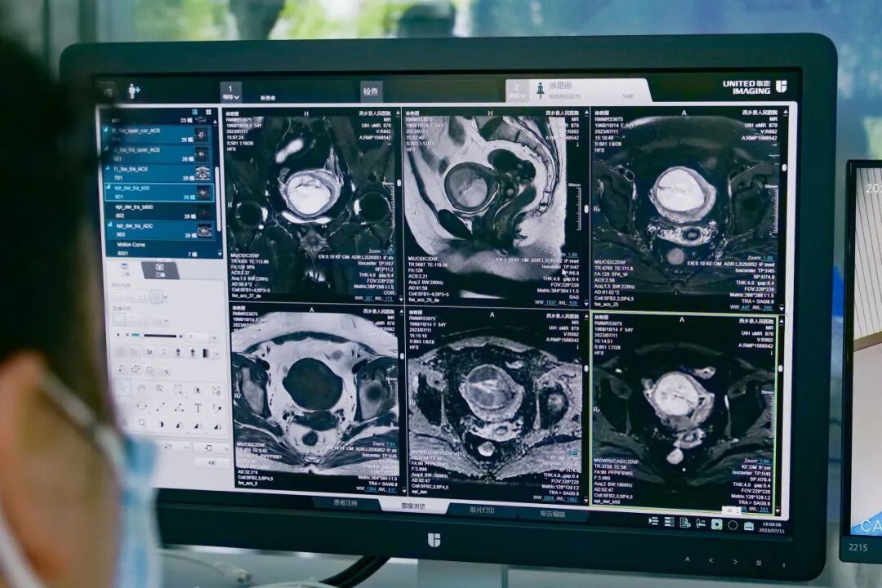Choose the line measurement tool
The height and width of the screenshot is (588, 882).
coord(160,407)
